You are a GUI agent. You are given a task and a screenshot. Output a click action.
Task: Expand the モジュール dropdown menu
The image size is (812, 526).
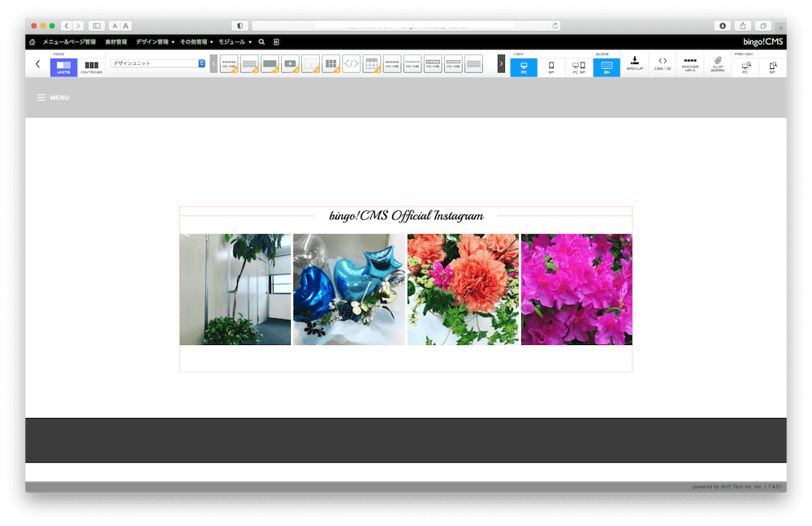235,42
